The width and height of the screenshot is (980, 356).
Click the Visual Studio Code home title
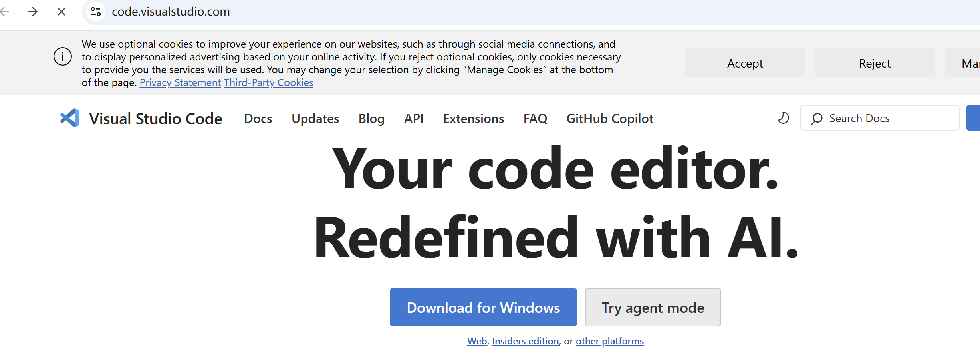pos(156,119)
